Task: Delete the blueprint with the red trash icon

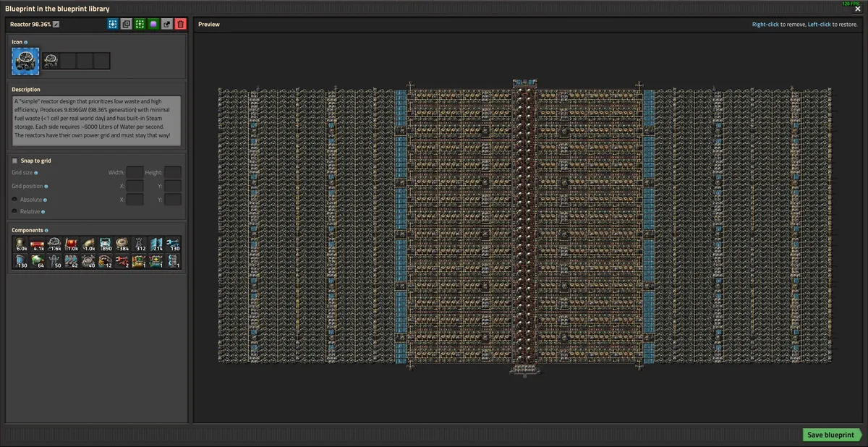Action: point(181,24)
